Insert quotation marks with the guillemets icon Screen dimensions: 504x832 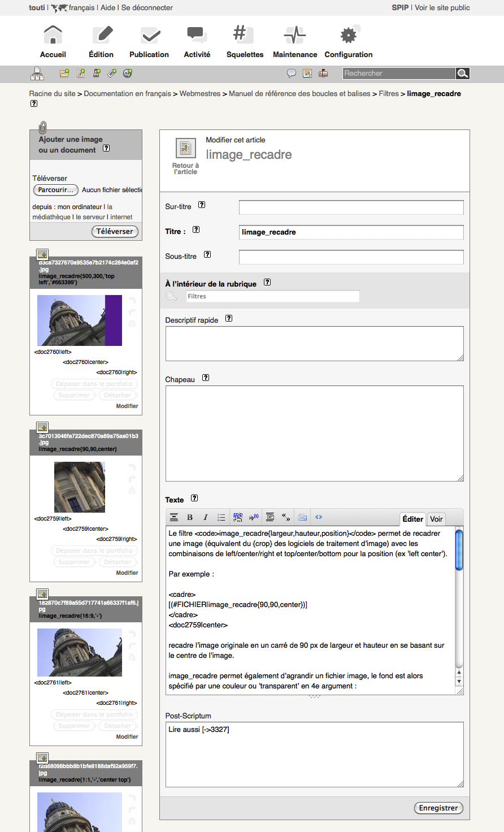click(286, 517)
